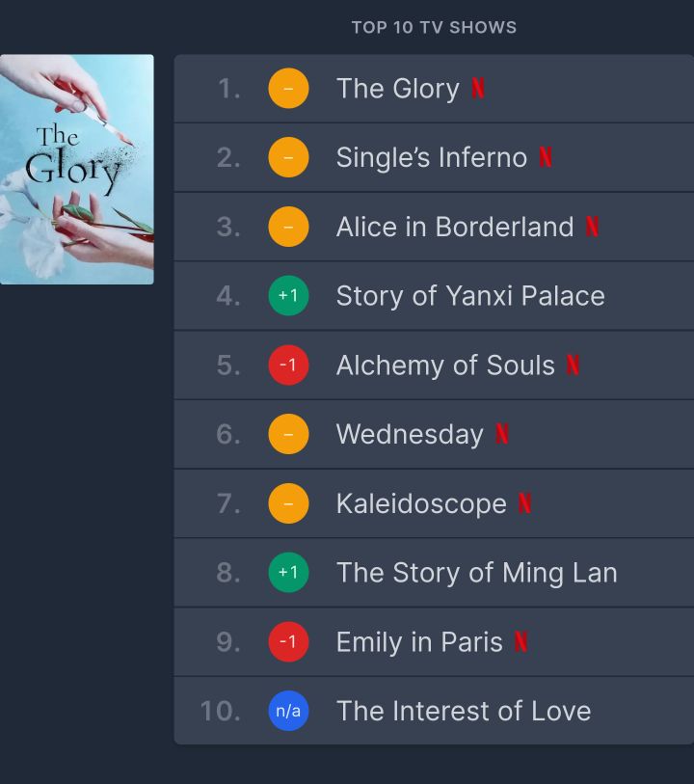The image size is (694, 784).
Task: Open The Glory show title link
Action: [397, 89]
